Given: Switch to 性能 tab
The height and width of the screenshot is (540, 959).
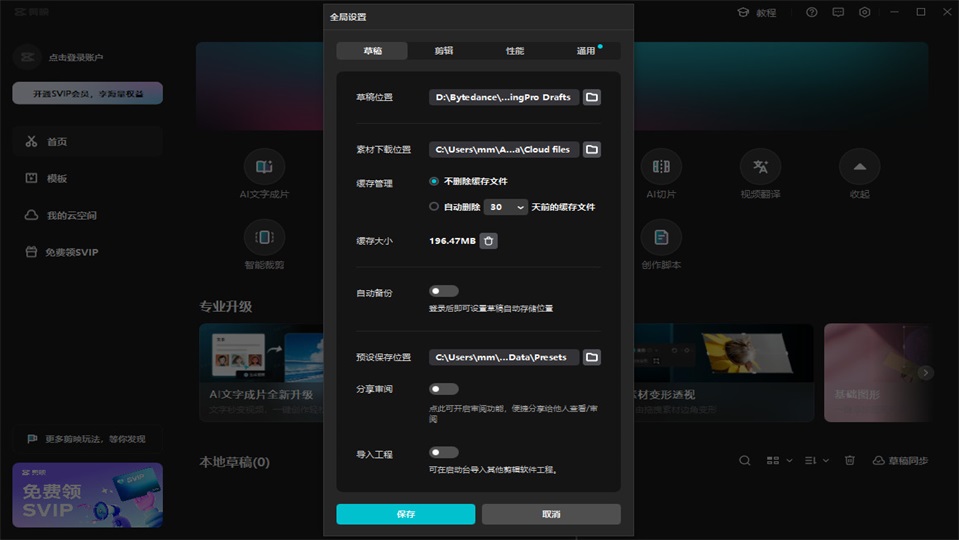Looking at the screenshot, I should coord(514,51).
